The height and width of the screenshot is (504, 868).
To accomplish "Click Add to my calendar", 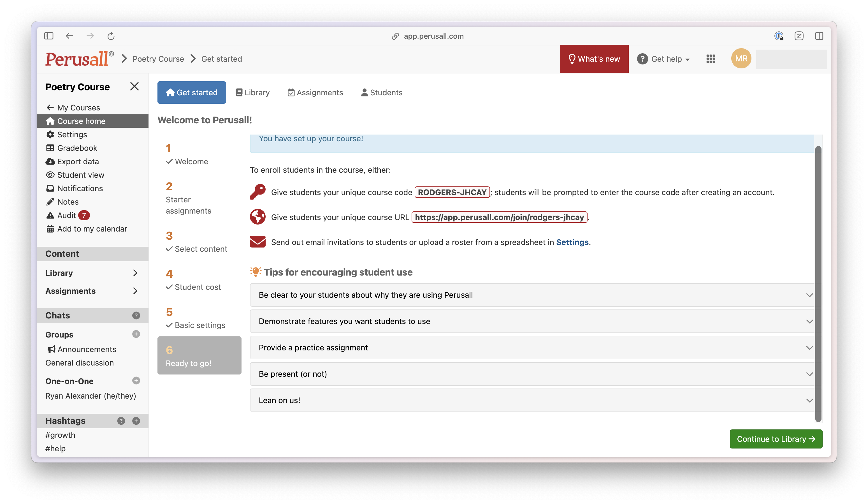I will point(93,229).
